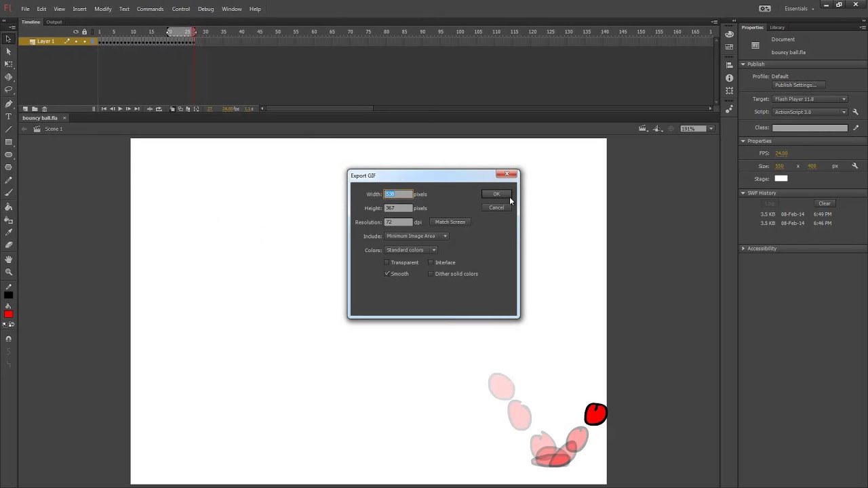Toggle loop playback button
This screenshot has width=868, height=488.
159,108
